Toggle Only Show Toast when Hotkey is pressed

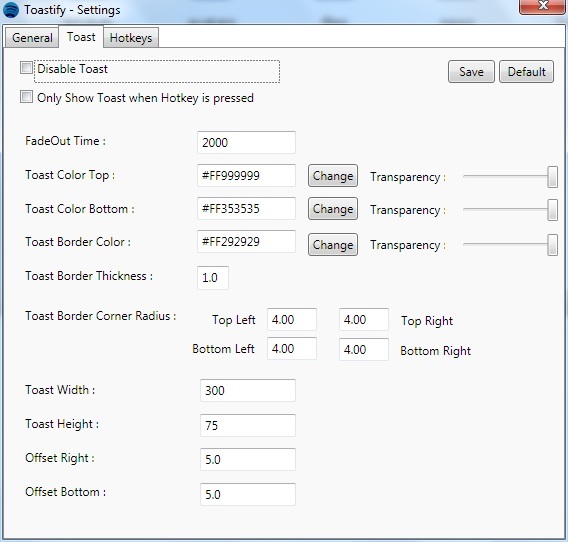point(26,97)
